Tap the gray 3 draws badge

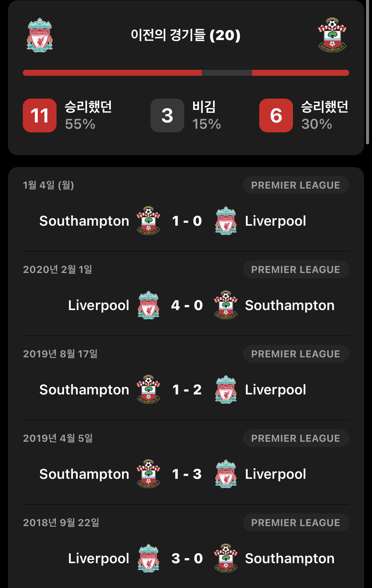tap(167, 115)
